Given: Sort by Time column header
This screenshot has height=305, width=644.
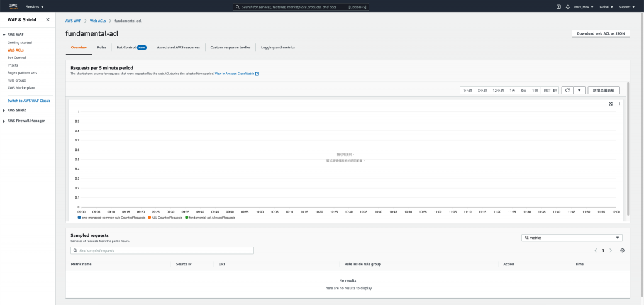Looking at the screenshot, I should coord(579,264).
